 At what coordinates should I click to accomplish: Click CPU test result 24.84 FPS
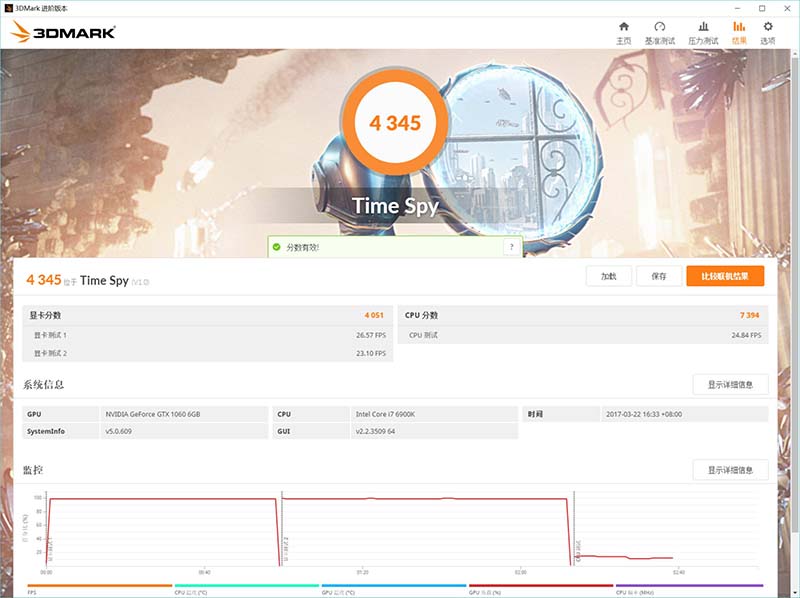(746, 335)
